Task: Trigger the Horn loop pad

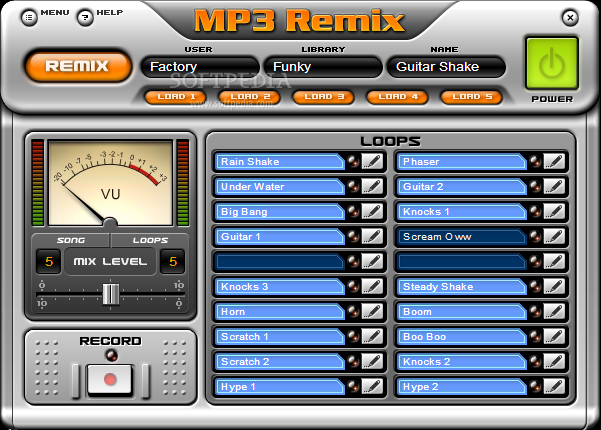Action: [x=279, y=312]
